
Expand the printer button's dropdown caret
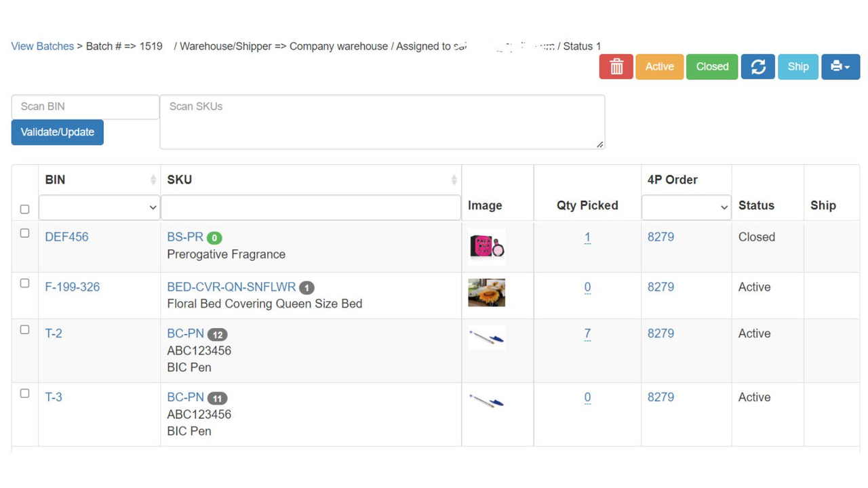847,66
